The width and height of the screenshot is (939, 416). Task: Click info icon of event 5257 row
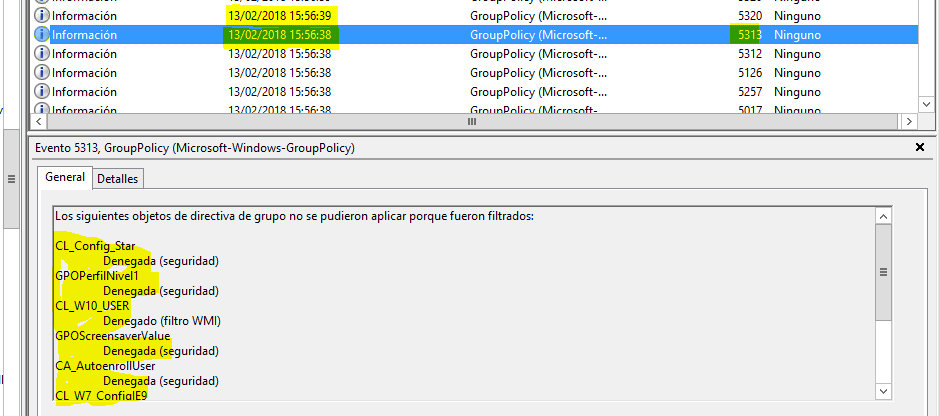tap(41, 92)
